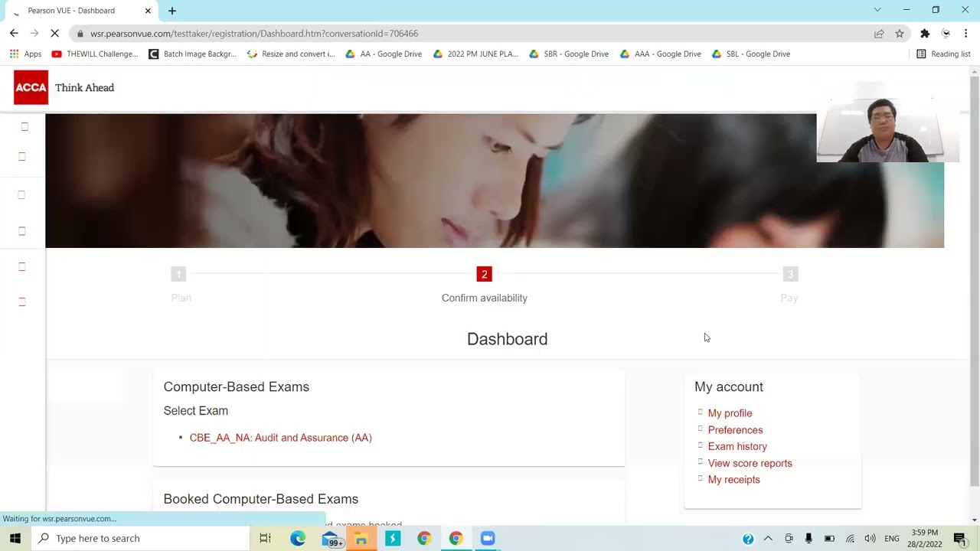The image size is (980, 551).
Task: Switch to the active Chrome window
Action: tap(456, 538)
